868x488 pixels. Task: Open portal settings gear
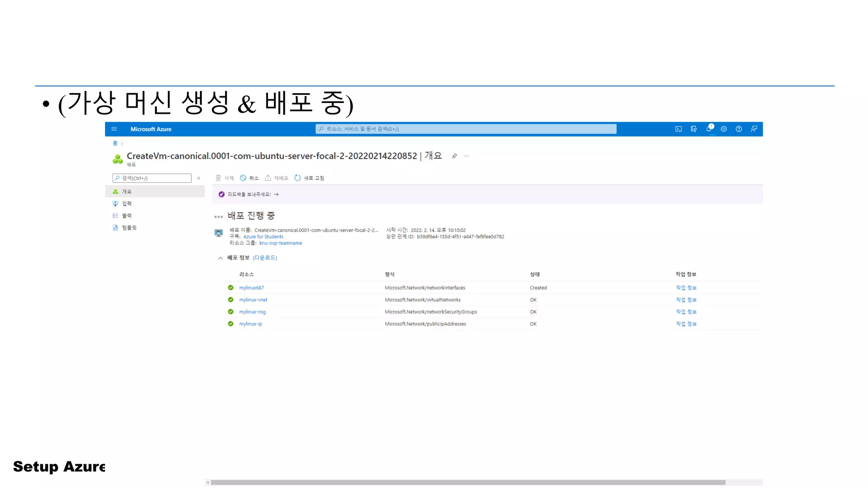point(724,129)
